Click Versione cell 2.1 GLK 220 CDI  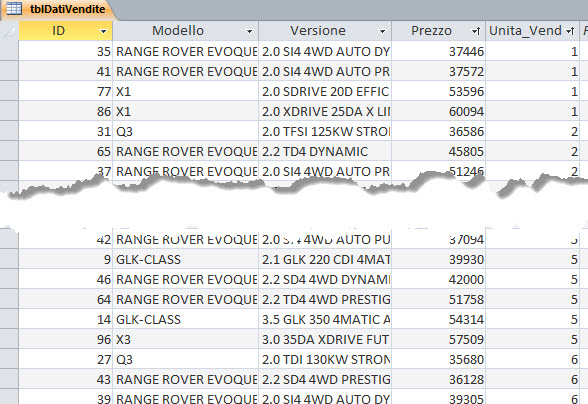[325, 259]
